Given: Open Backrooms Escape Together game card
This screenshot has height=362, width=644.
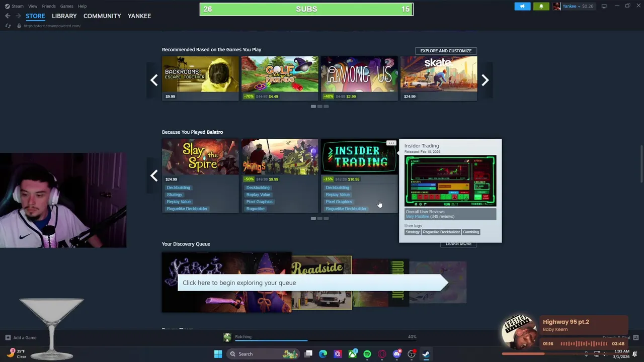Looking at the screenshot, I should [200, 78].
